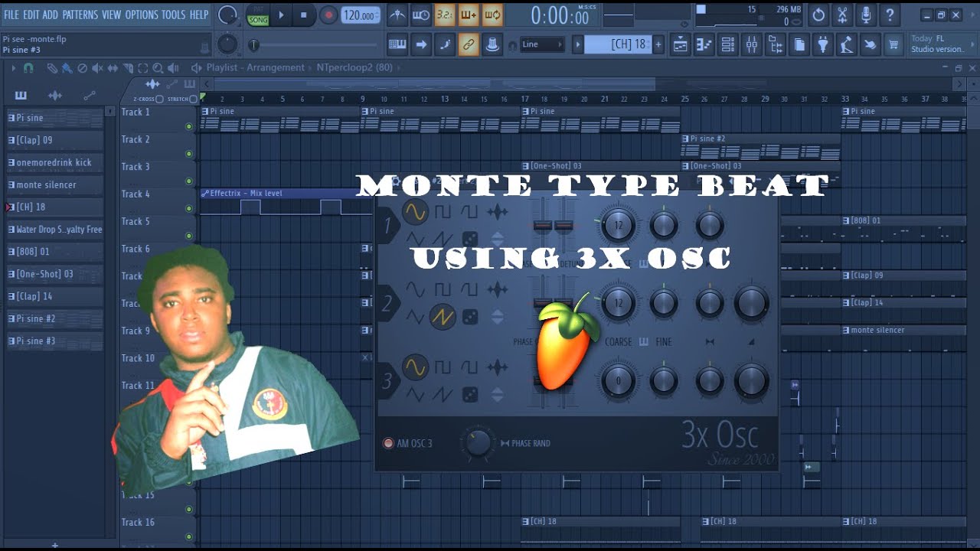Screen dimensions: 980x551
Task: Open the project picker page icon
Action: pos(799,45)
